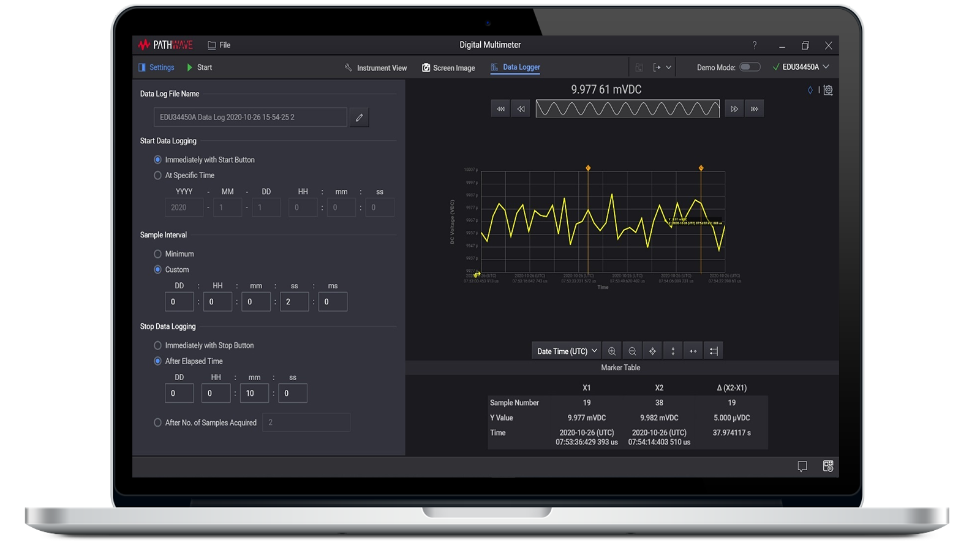Viewport: 980px width, 551px height.
Task: Open the Date Time (UTC) dropdown
Action: coord(565,350)
